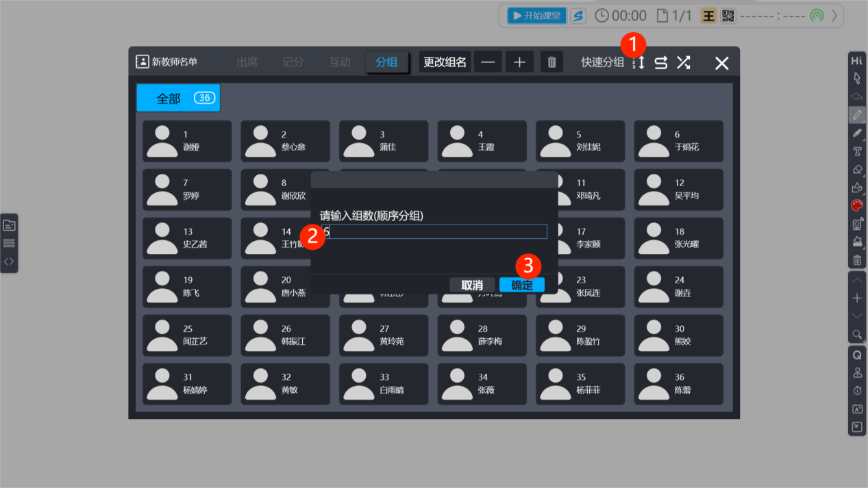Select the 全部 36 group tab
The height and width of the screenshot is (488, 868).
tap(178, 98)
